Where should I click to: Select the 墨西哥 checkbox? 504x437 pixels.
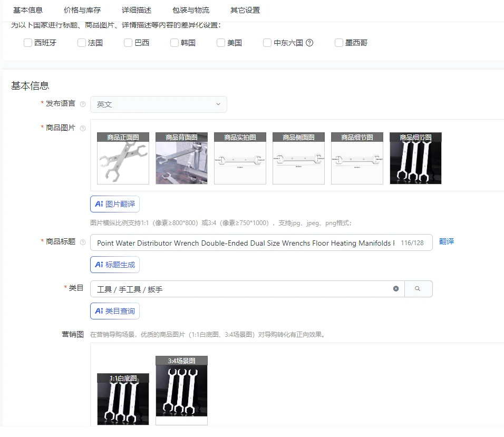(x=338, y=43)
